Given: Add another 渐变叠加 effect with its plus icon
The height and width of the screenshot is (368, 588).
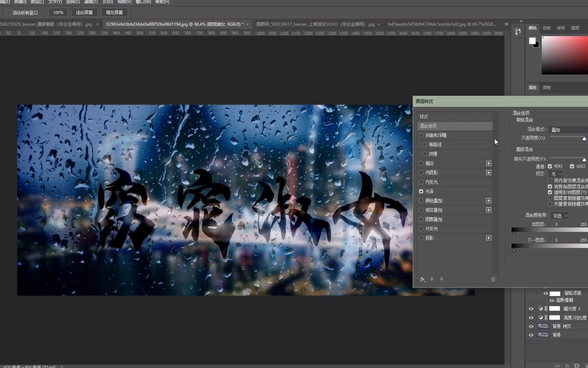Looking at the screenshot, I should click(489, 210).
